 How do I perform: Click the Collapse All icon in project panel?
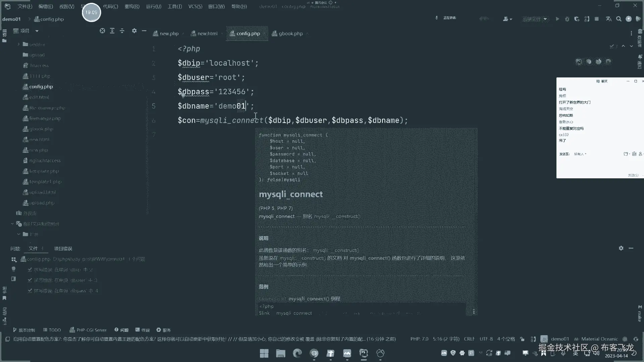click(x=122, y=31)
